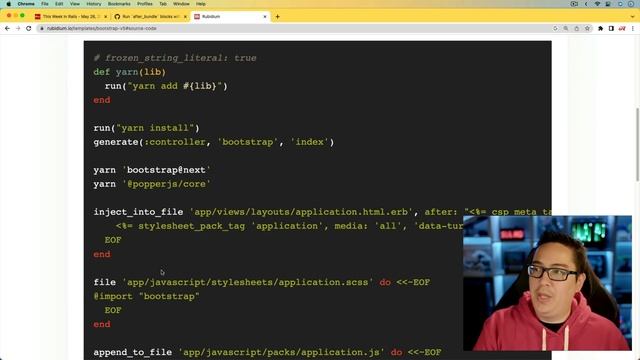This screenshot has width=640, height=360.
Task: Click yarn 'bootstrap@next' line
Action: (x=152, y=170)
